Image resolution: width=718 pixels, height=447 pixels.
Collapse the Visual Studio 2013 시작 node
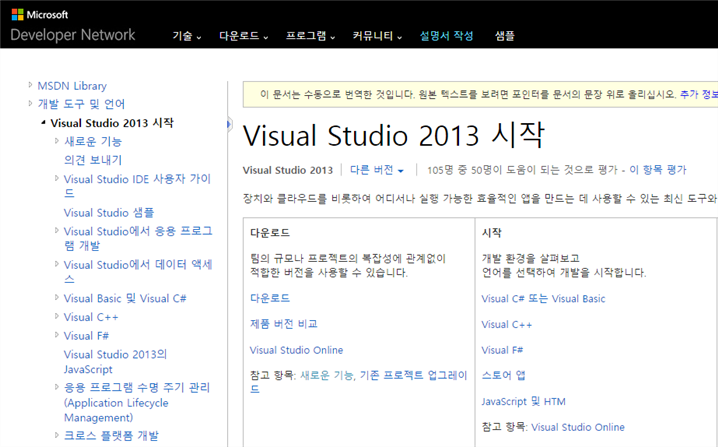pyautogui.click(x=43, y=122)
